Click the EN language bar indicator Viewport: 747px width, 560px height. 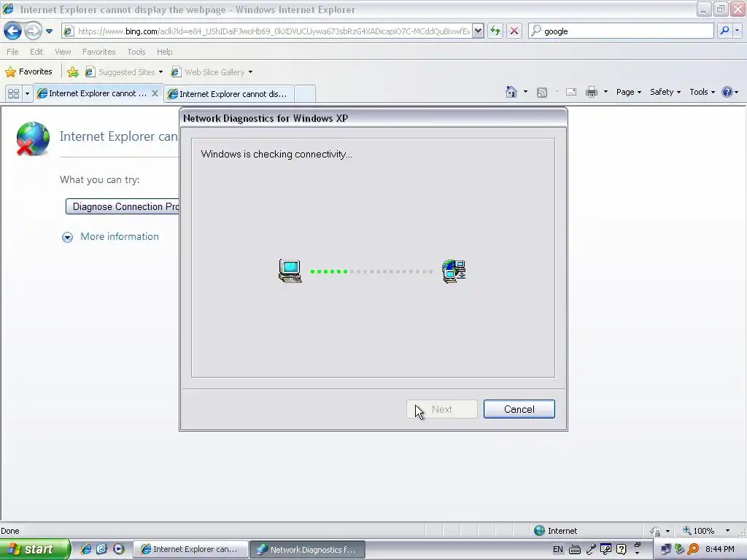(x=557, y=550)
